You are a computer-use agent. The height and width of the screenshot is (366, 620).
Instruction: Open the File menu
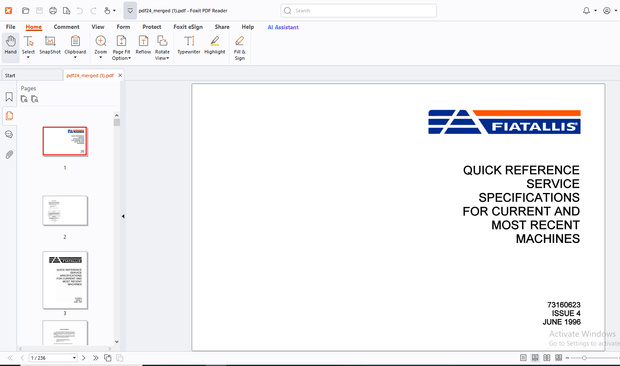(11, 27)
